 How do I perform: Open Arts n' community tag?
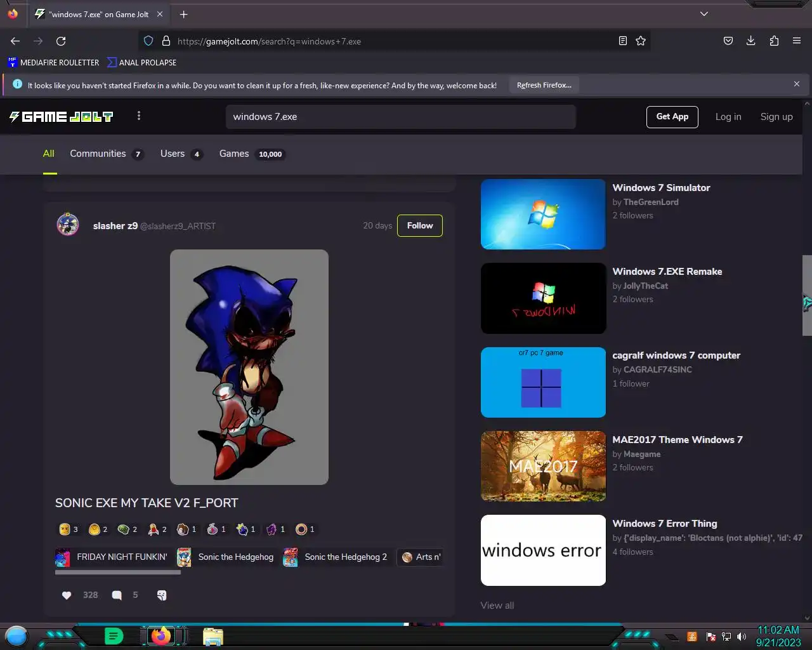[420, 557]
